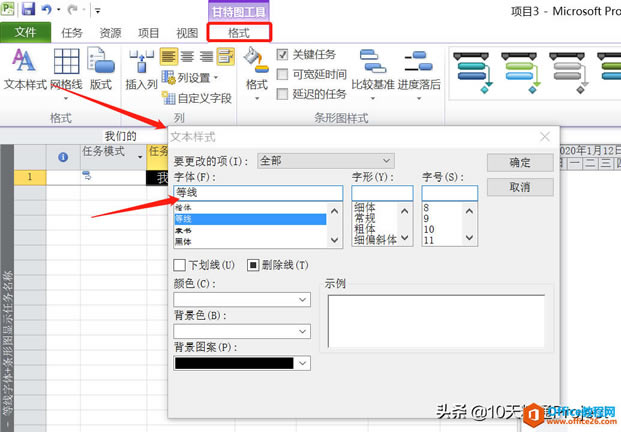
Task: Choose the green-blue Gantt chart style thumbnail
Action: pyautogui.click(x=520, y=72)
